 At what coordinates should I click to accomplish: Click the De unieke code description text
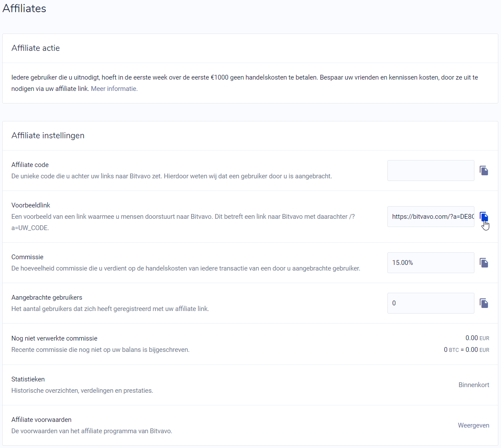171,176
